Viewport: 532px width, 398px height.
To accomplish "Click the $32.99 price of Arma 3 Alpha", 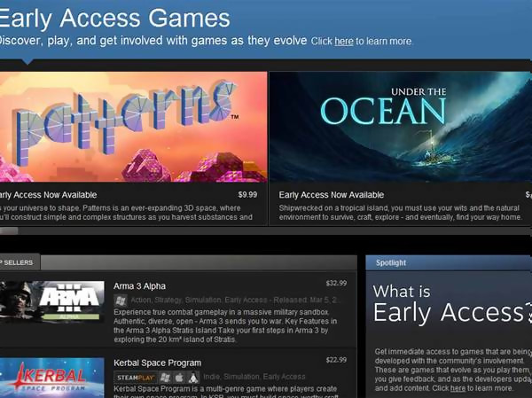I will coord(336,283).
